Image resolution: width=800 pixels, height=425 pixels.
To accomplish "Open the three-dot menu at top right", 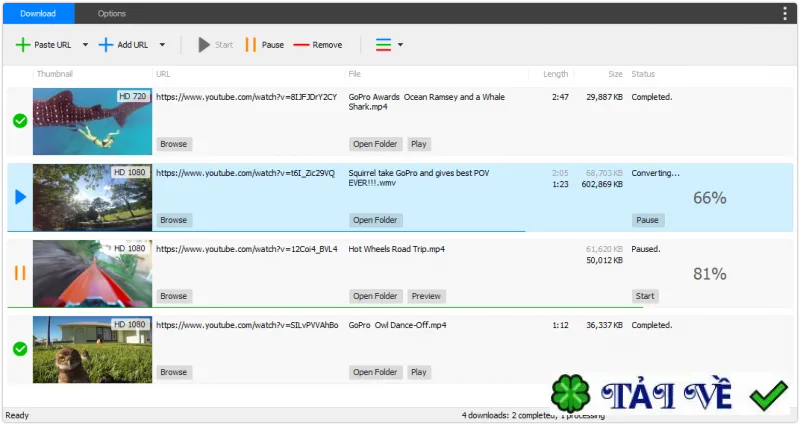I will (x=785, y=14).
